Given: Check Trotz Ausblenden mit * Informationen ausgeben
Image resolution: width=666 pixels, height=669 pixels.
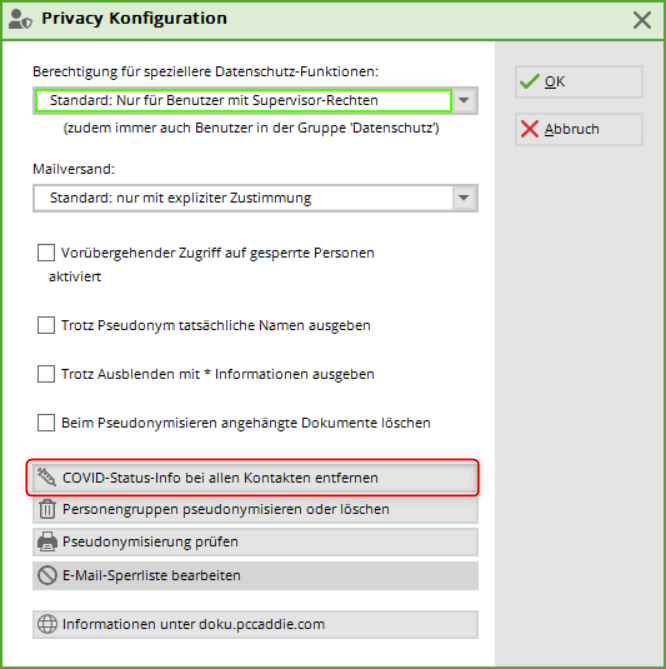Looking at the screenshot, I should click(x=46, y=374).
